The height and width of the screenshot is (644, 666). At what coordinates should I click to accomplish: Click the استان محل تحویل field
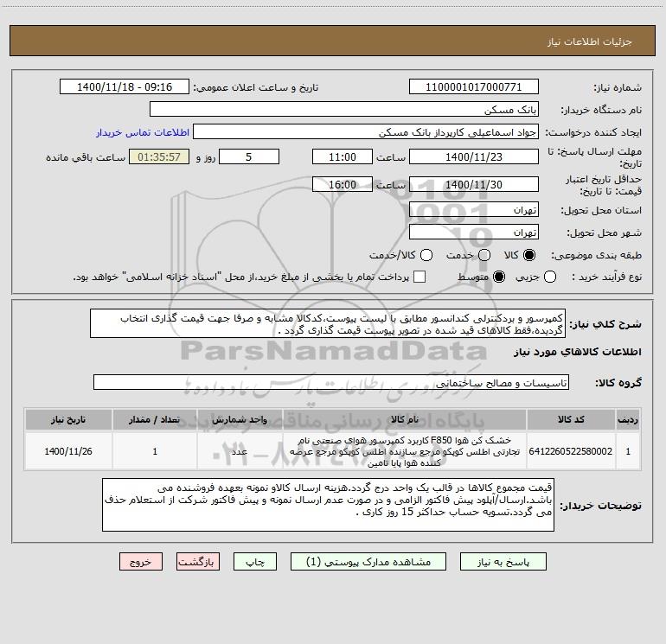(474, 209)
